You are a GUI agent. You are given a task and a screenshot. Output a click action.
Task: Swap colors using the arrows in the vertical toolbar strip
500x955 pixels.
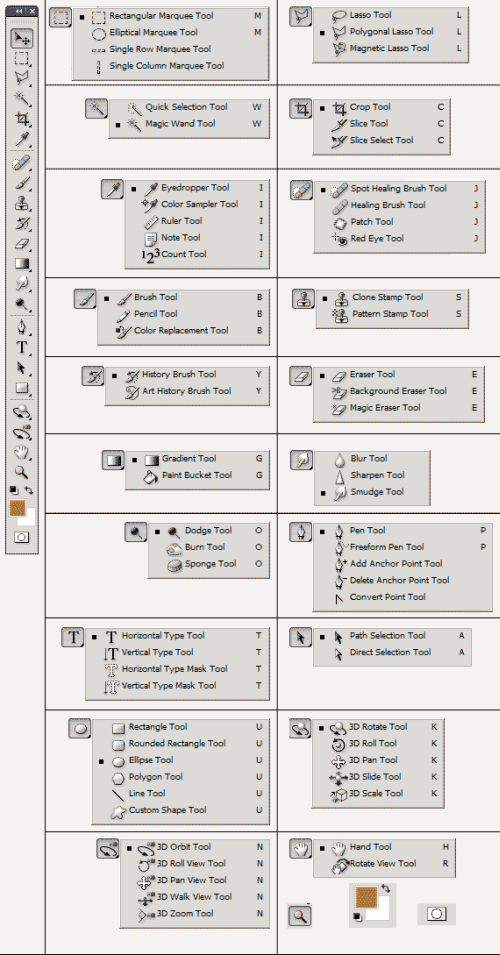pos(29,490)
